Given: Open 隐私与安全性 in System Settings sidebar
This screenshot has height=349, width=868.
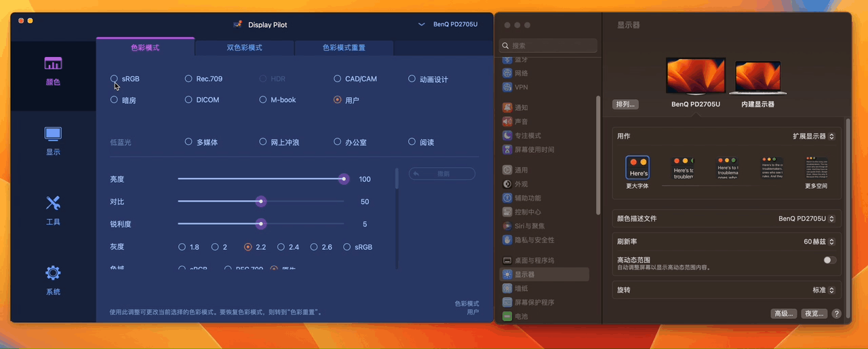Looking at the screenshot, I should click(x=529, y=240).
